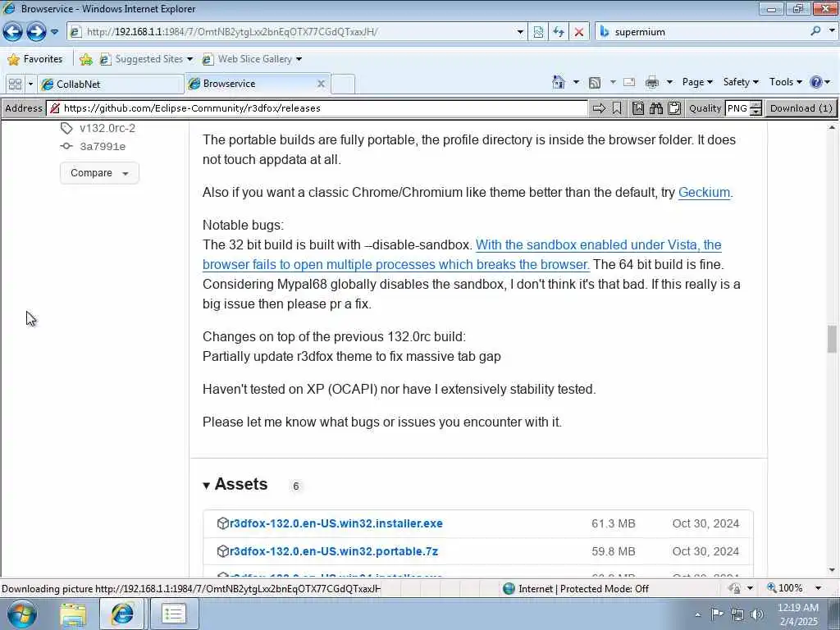The height and width of the screenshot is (630, 840).
Task: Click the Compatibility View icon
Action: click(538, 32)
